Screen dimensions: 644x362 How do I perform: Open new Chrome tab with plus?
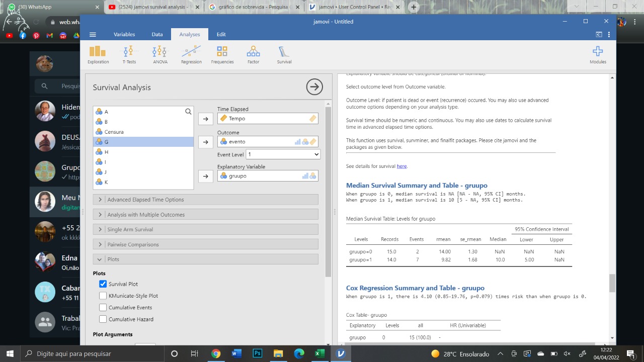tap(414, 7)
